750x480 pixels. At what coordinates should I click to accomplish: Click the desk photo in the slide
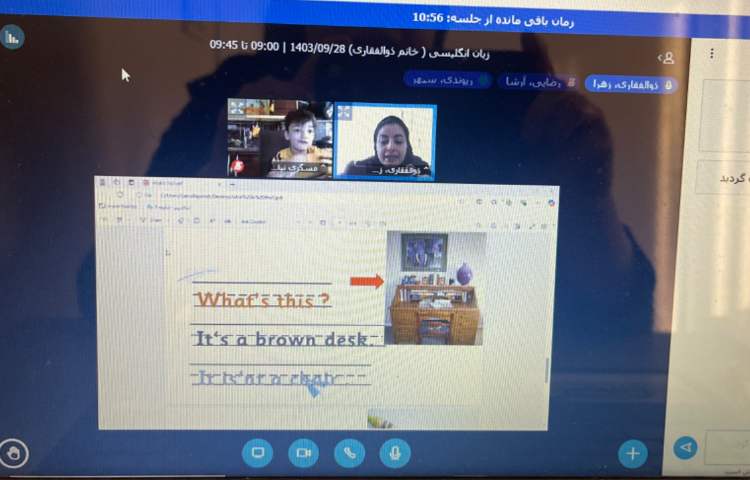(434, 288)
